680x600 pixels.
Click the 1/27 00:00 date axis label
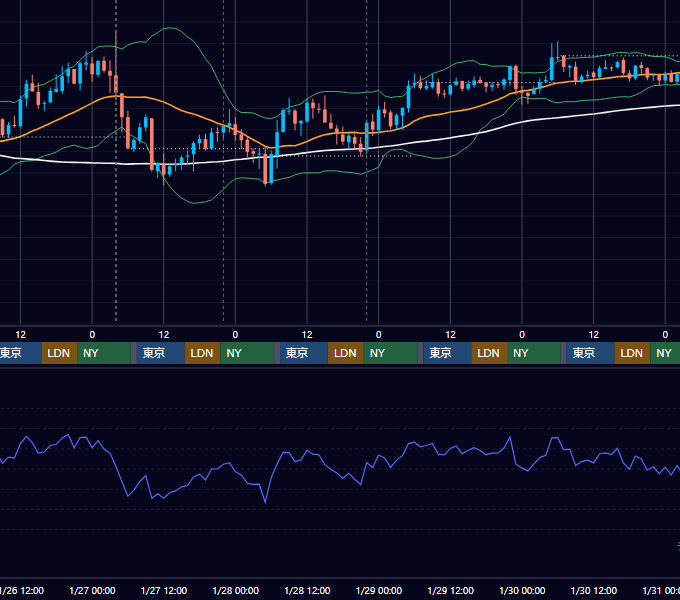[92, 590]
